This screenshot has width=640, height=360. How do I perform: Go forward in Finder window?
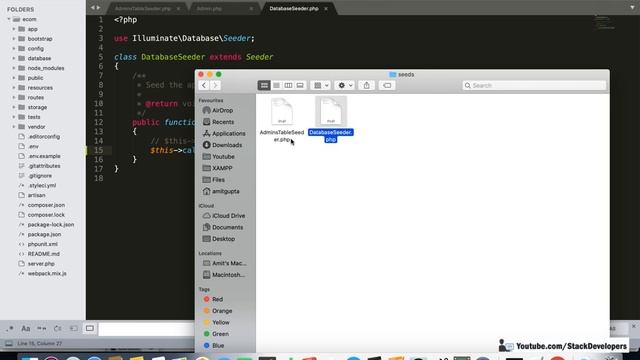[215, 85]
